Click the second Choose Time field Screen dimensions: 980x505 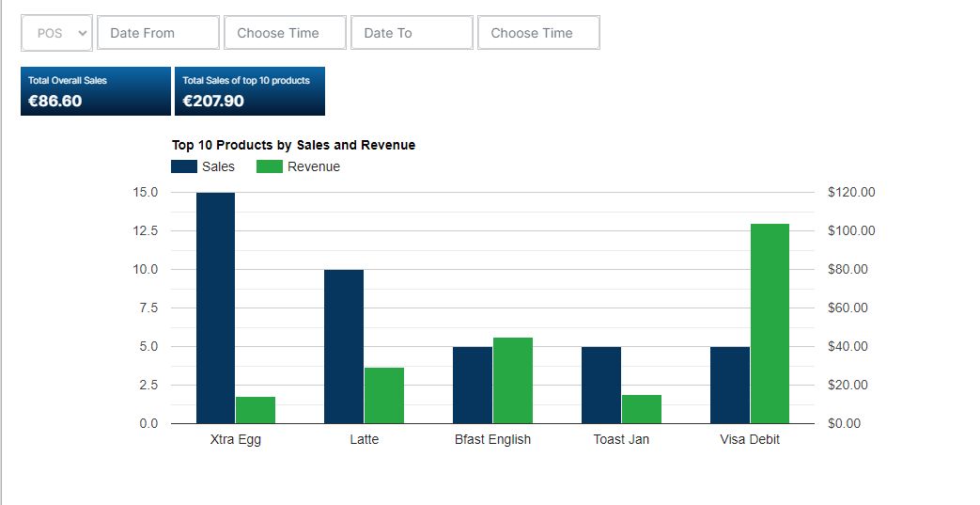coord(538,33)
